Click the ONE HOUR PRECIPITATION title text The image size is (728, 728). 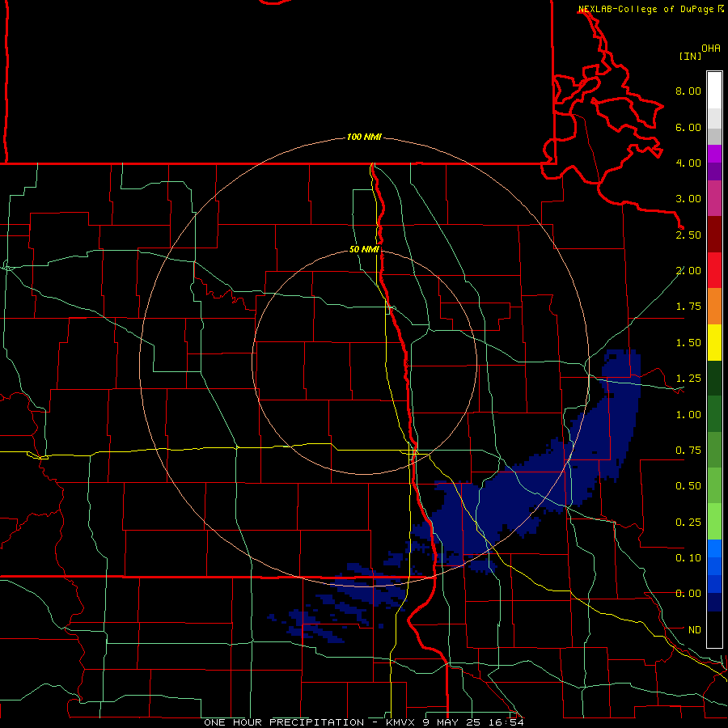pyautogui.click(x=284, y=722)
